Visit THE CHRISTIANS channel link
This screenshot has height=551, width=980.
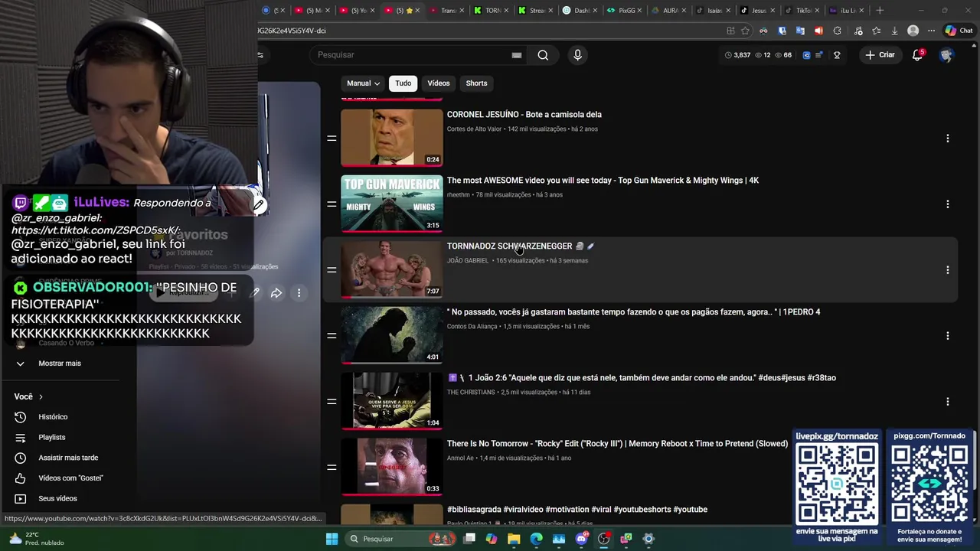[471, 393]
